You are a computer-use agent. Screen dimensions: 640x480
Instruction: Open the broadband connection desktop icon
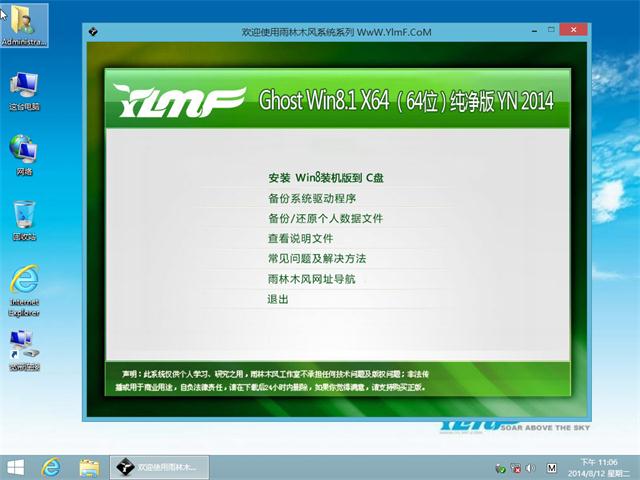click(24, 348)
